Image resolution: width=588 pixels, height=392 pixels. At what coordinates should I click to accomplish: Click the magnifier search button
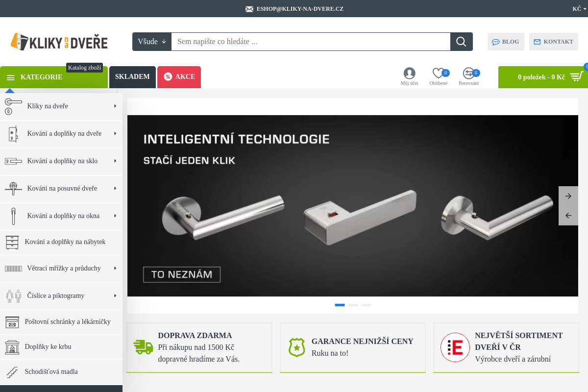pos(461,42)
